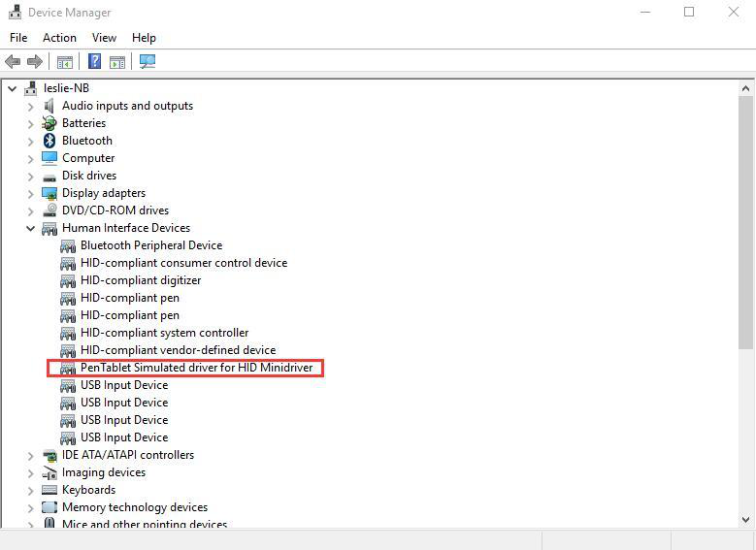This screenshot has width=756, height=550.
Task: Open the Action menu
Action: pos(59,38)
